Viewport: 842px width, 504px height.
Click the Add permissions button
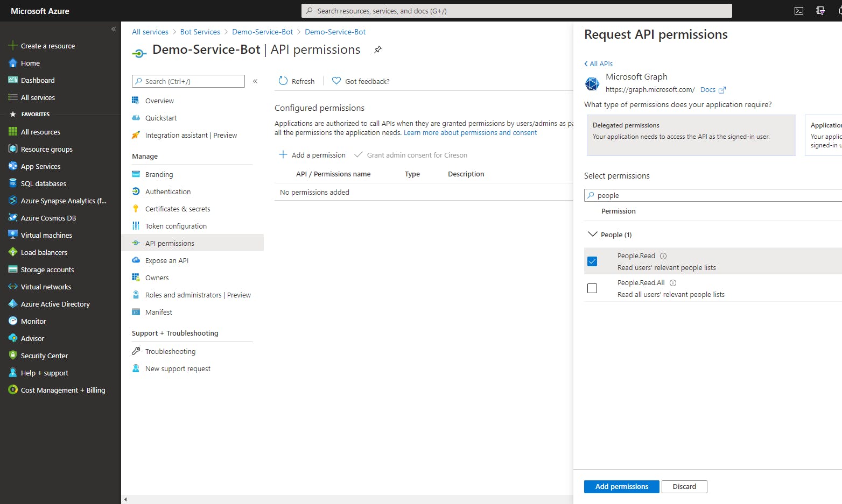pyautogui.click(x=621, y=487)
